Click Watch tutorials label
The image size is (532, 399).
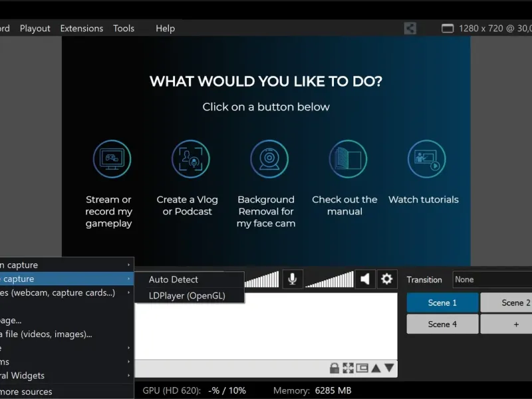(424, 199)
